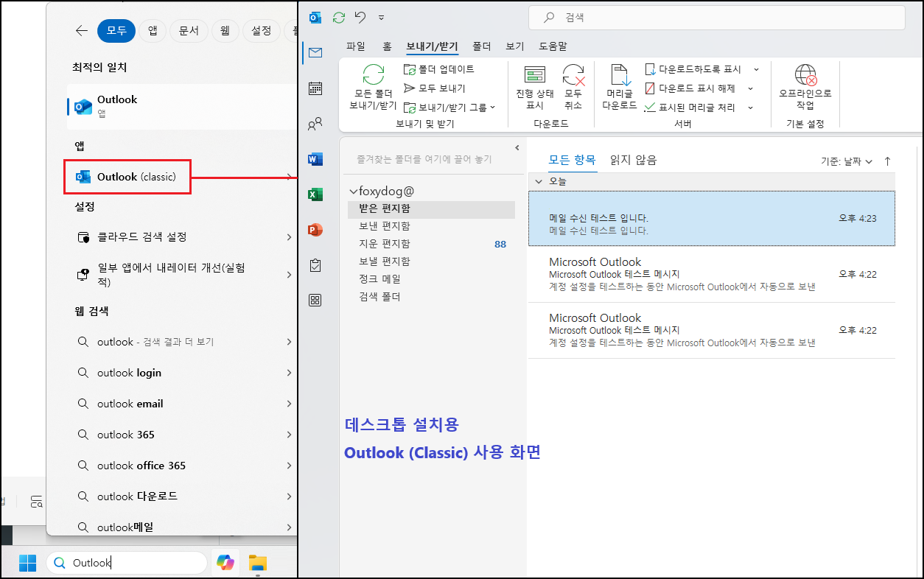This screenshot has width=924, height=579.
Task: Select the 웹 filter chip in Start search
Action: (225, 31)
